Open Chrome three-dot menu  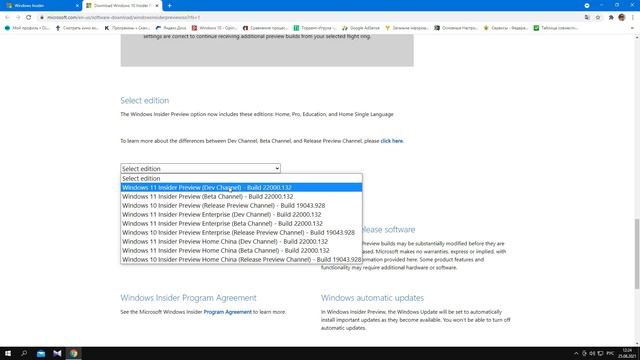pyautogui.click(x=633, y=18)
